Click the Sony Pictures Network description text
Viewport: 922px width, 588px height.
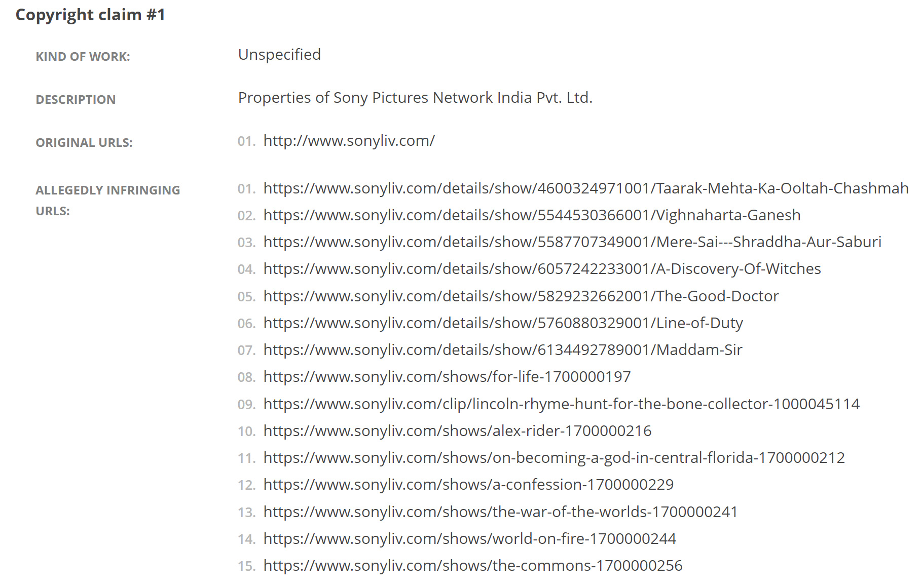click(x=415, y=98)
